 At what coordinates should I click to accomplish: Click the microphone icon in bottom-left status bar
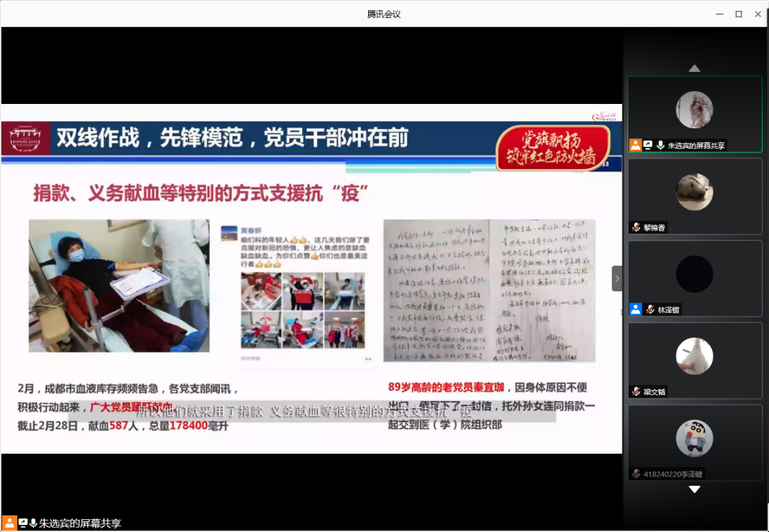33,523
